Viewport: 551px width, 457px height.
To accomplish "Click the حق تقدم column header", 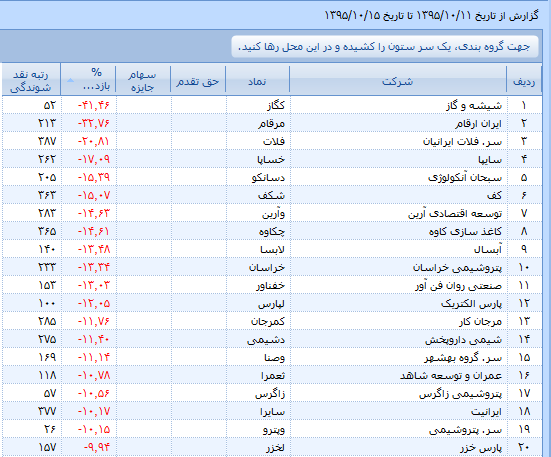I will (x=198, y=81).
